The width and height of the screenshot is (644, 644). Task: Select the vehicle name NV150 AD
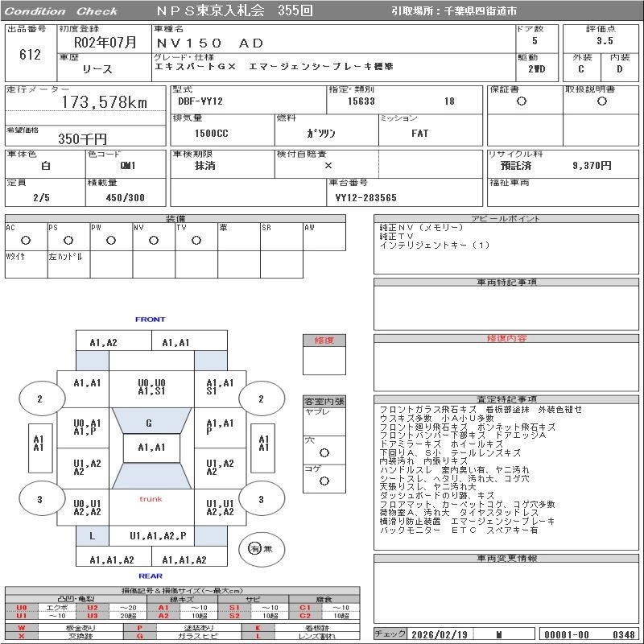(210, 43)
